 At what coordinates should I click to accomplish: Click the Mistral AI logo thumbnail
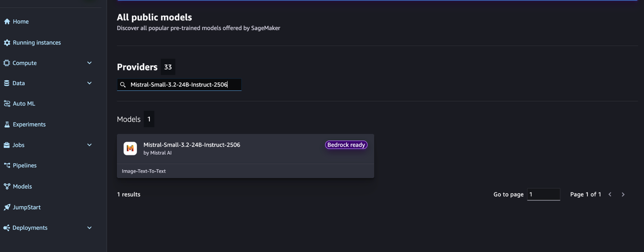130,148
